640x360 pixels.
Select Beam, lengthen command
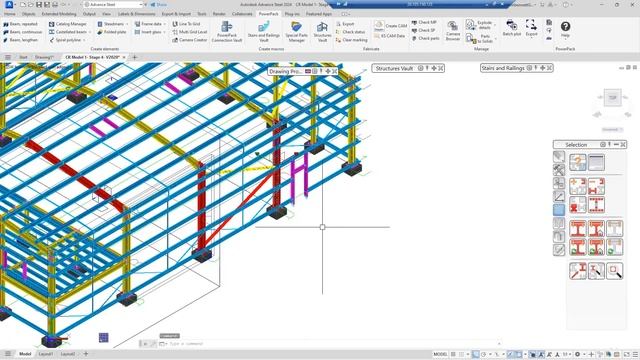pyautogui.click(x=20, y=40)
